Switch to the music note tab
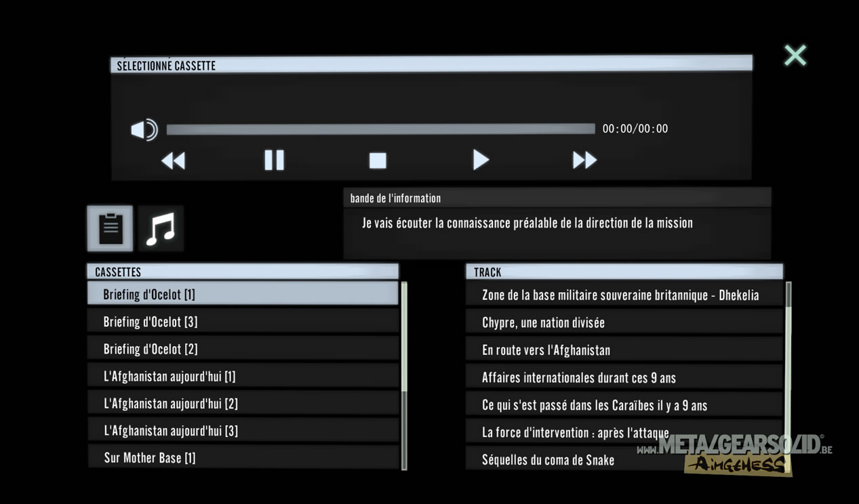 coord(161,228)
